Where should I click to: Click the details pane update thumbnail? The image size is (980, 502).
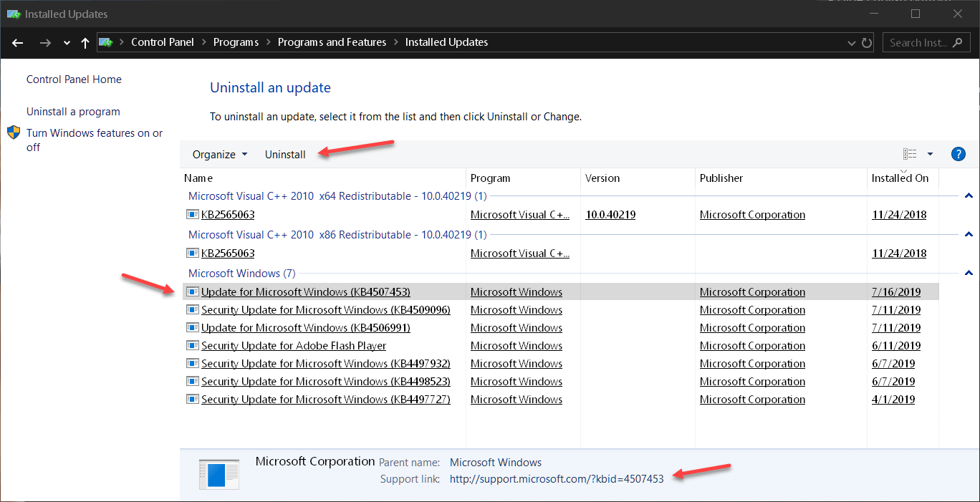click(x=219, y=475)
